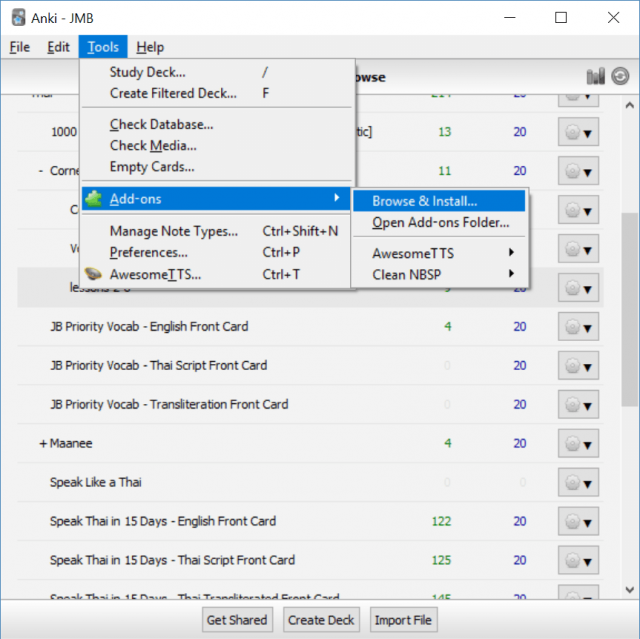Open Preferences from Tools menu

point(216,252)
